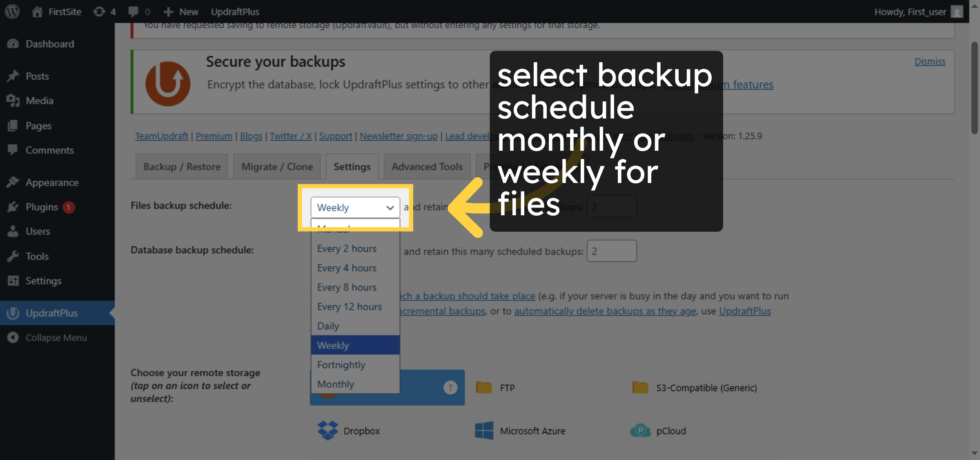Click the Plugins update badge showing 1
This screenshot has width=980, height=460.
(x=68, y=207)
